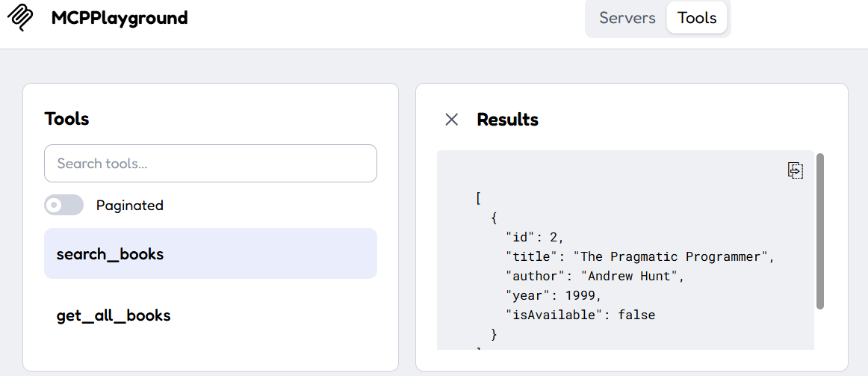This screenshot has height=376, width=868.
Task: Click the Results panel vertical scrollbar
Action: (x=820, y=231)
